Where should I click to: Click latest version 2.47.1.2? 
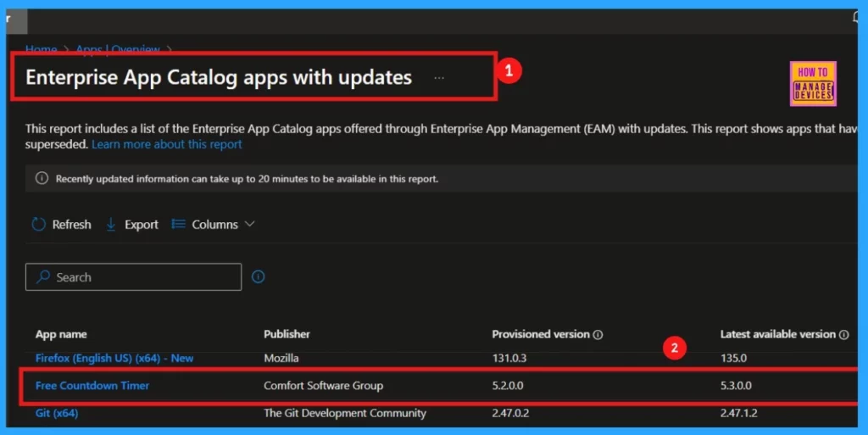[x=739, y=413]
